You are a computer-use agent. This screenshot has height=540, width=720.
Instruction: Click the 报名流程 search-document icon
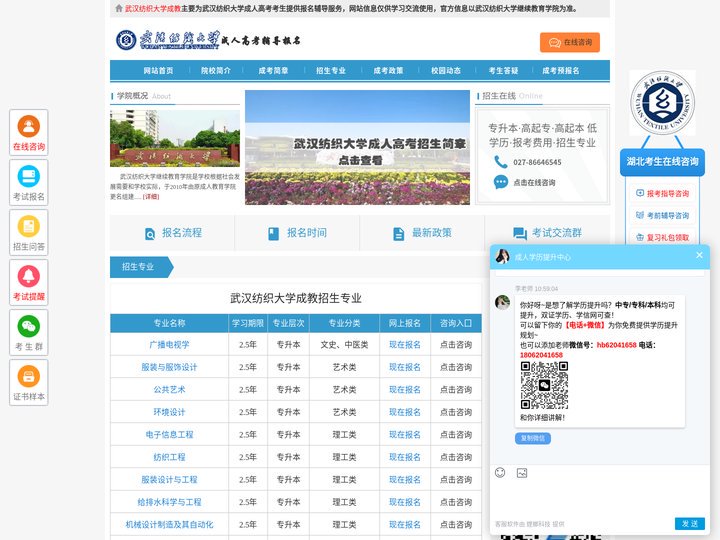pos(150,234)
